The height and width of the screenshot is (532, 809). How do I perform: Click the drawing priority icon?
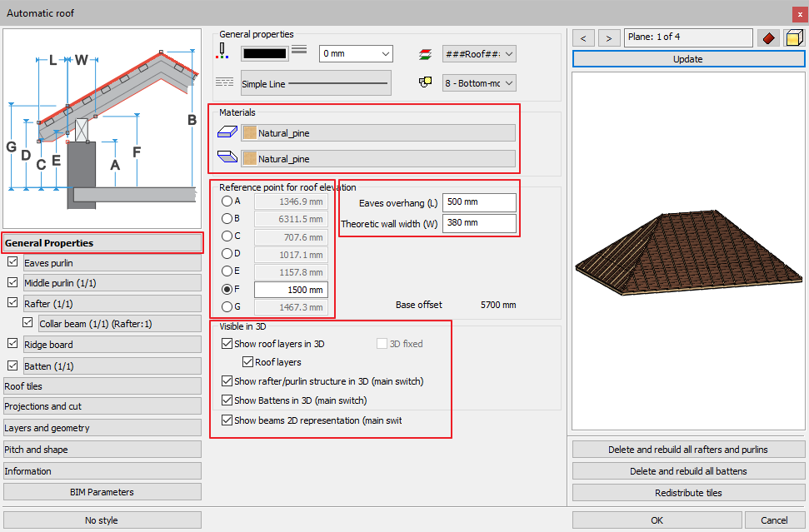[x=426, y=82]
